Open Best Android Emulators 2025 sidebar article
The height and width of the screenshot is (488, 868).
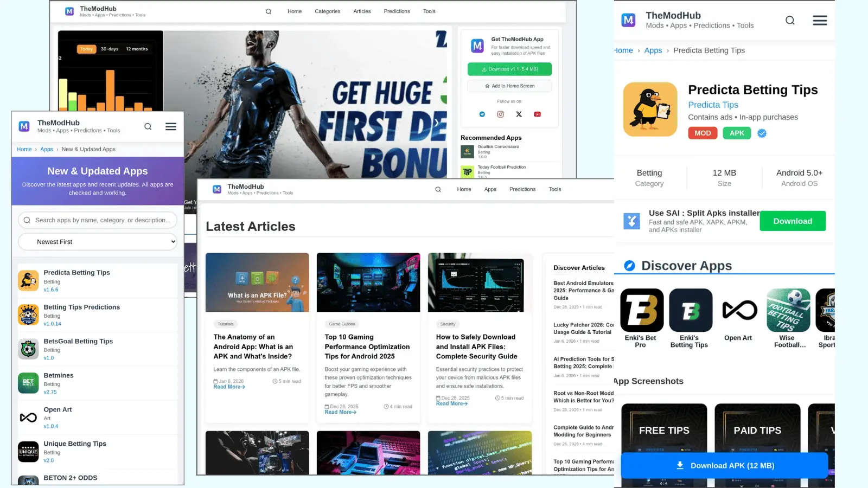click(x=584, y=291)
